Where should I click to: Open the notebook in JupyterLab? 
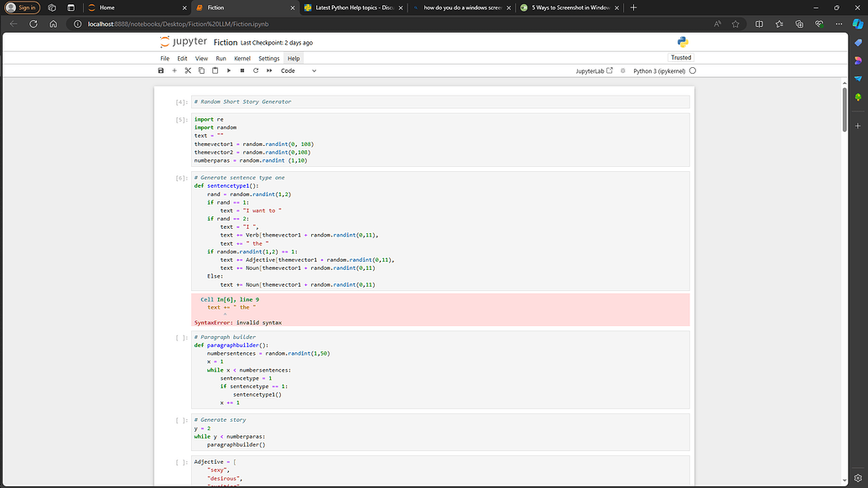[x=594, y=70]
